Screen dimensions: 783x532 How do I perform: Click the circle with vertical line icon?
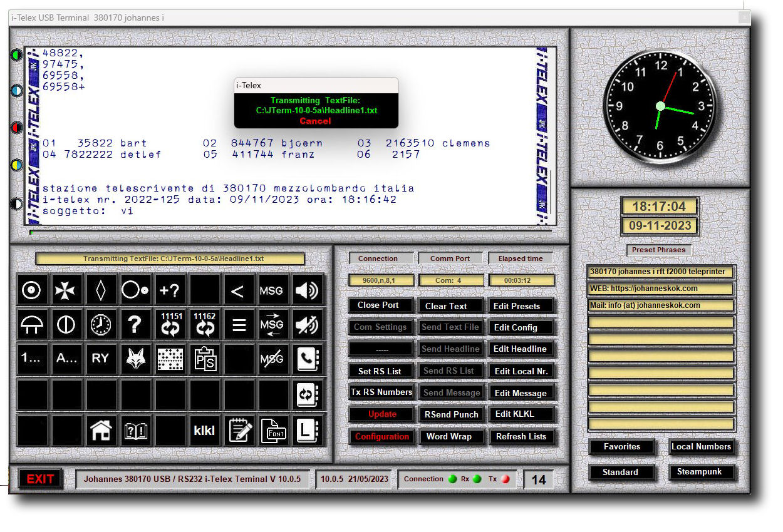[x=66, y=324]
